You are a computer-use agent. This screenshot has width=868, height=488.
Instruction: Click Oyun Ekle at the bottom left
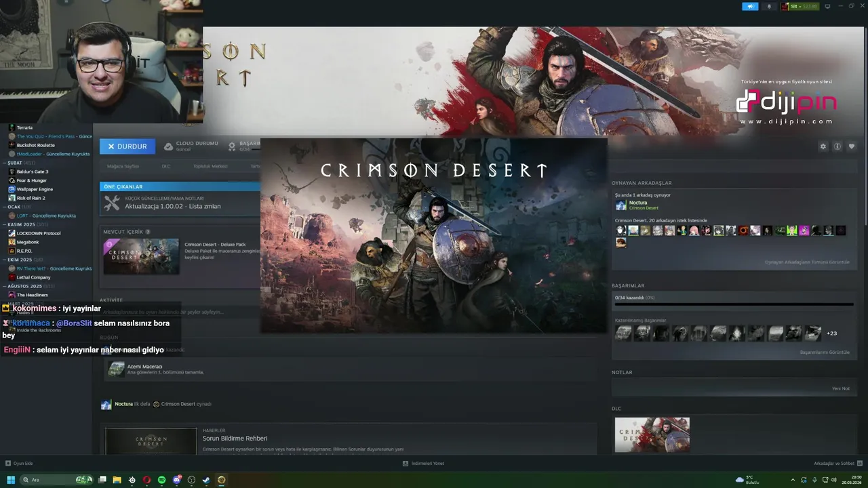coord(19,464)
